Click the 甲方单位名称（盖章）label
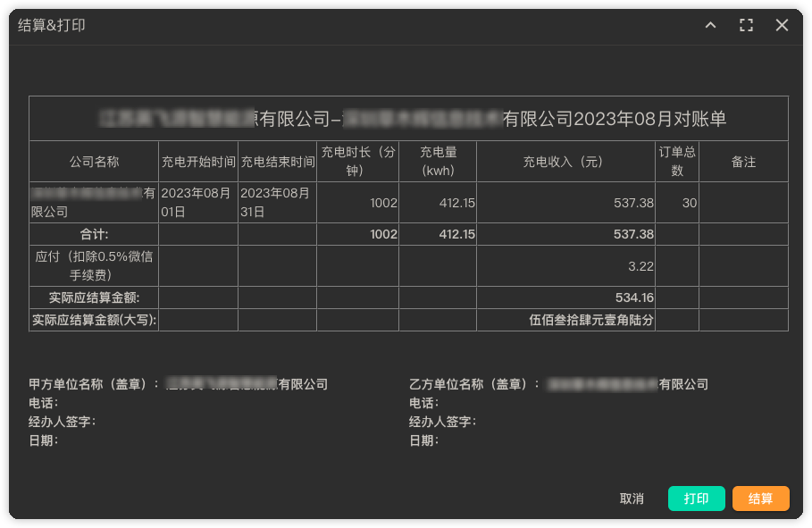This screenshot has height=528, width=812. tap(93, 384)
